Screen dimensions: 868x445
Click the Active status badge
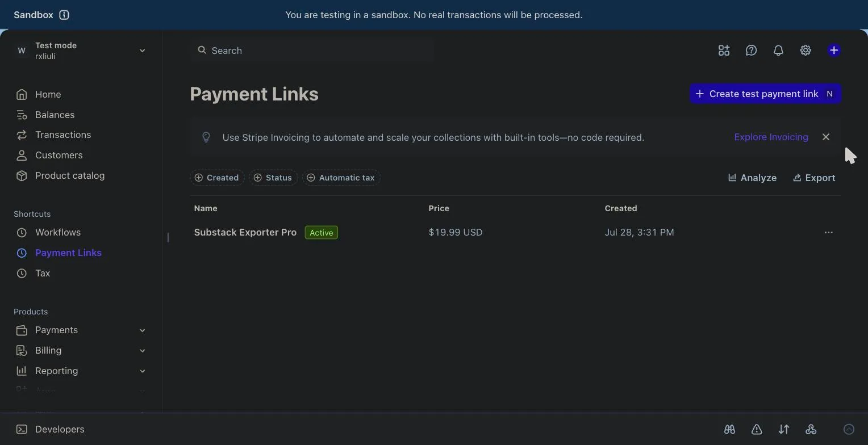coord(322,232)
